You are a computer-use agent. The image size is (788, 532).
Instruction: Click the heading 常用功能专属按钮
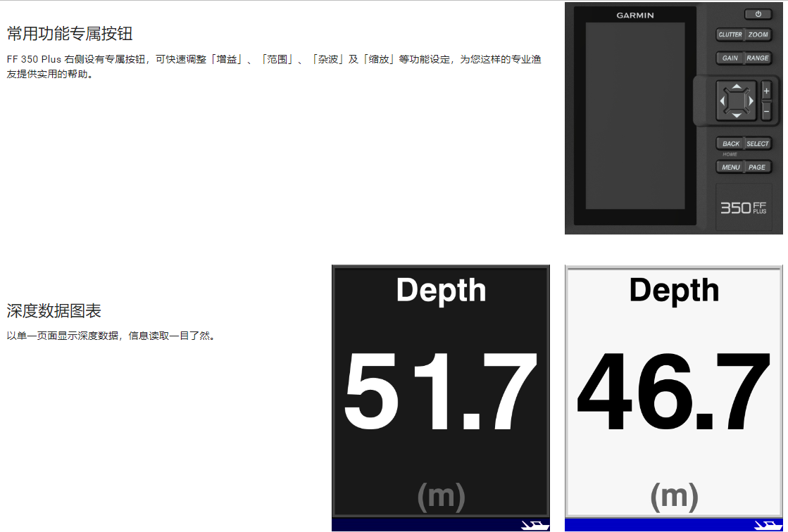pos(69,34)
